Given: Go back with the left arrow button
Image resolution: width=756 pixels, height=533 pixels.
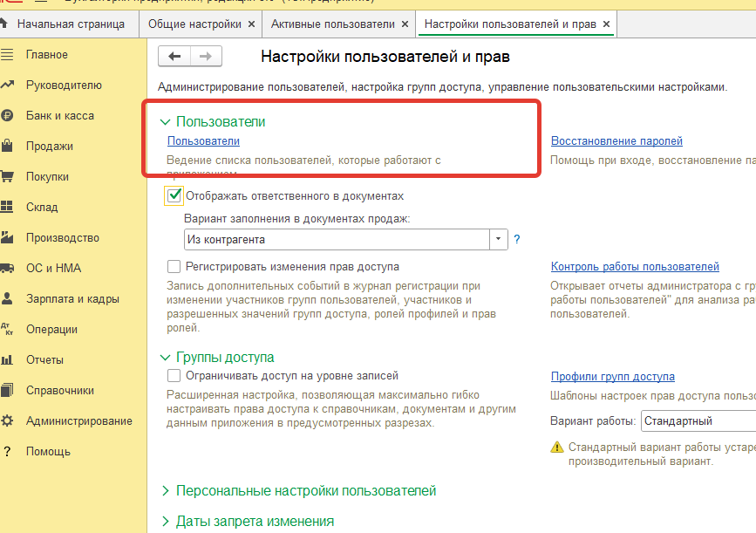Looking at the screenshot, I should (174, 57).
